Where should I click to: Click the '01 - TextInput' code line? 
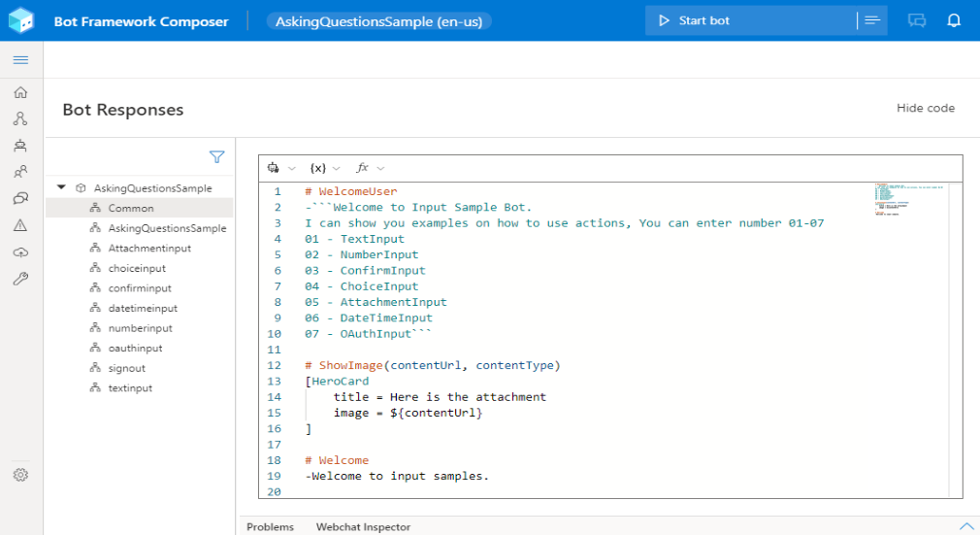354,239
